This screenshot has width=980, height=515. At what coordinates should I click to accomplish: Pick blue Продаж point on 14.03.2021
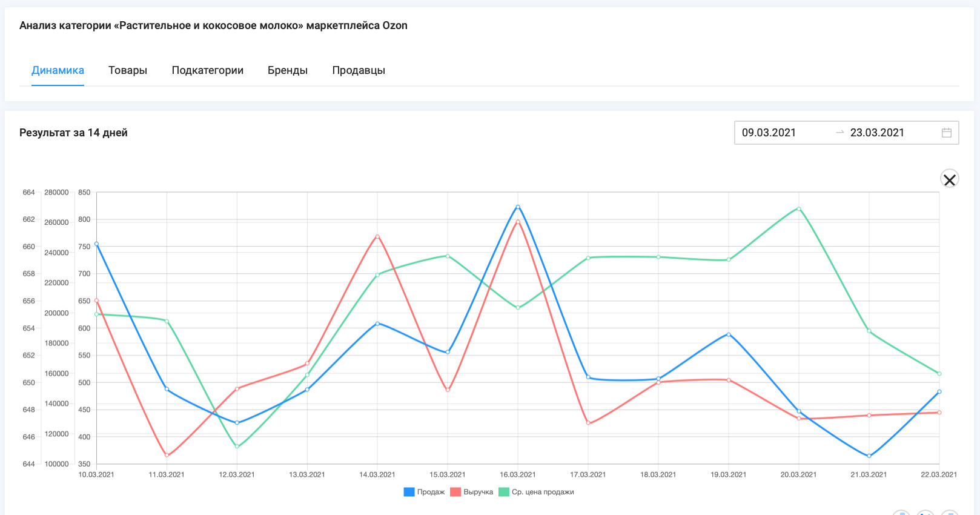tap(377, 324)
